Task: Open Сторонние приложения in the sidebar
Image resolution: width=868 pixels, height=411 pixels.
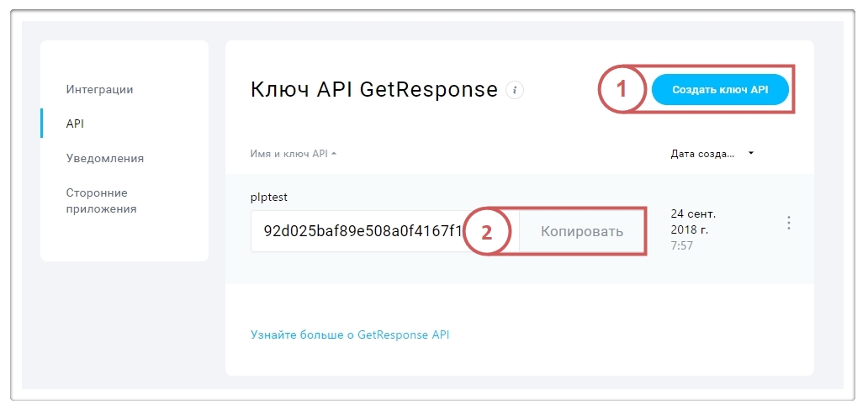Action: [x=101, y=201]
